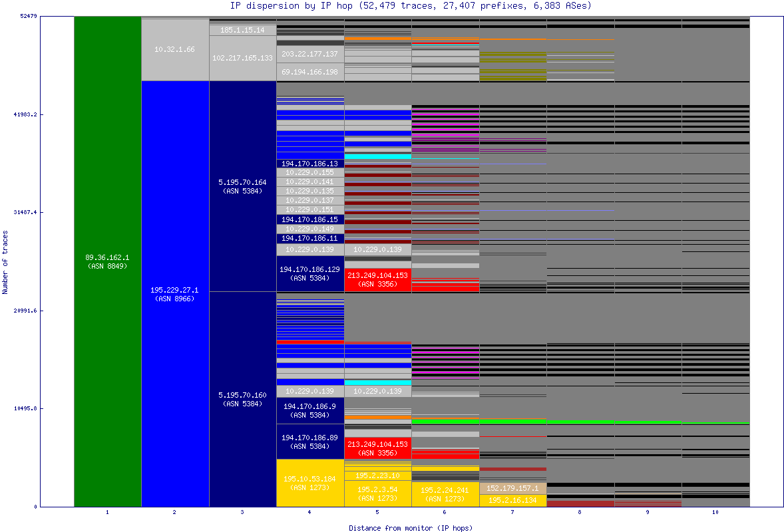784x532 pixels.
Task: Click the green 89.36.162.1 block
Action: tap(107, 261)
